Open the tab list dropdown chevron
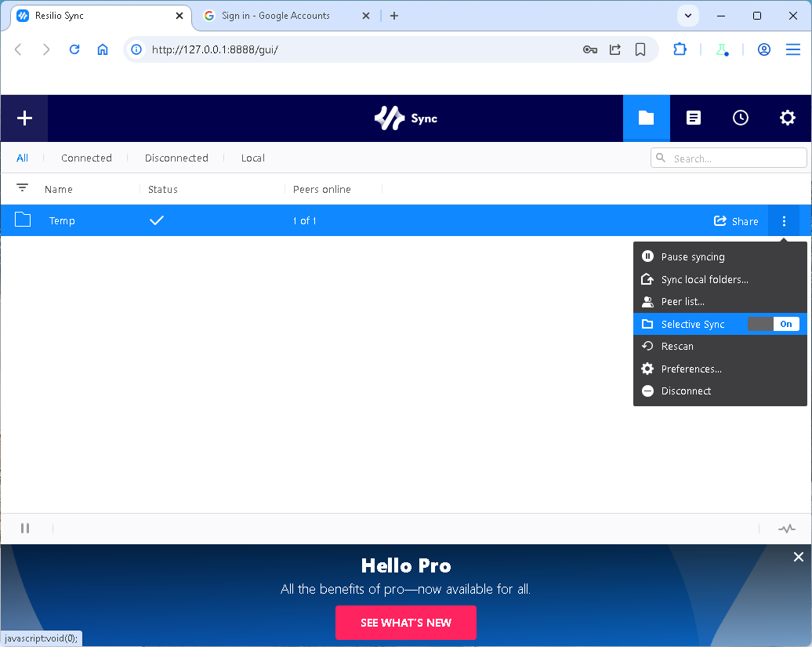812x647 pixels. point(687,16)
